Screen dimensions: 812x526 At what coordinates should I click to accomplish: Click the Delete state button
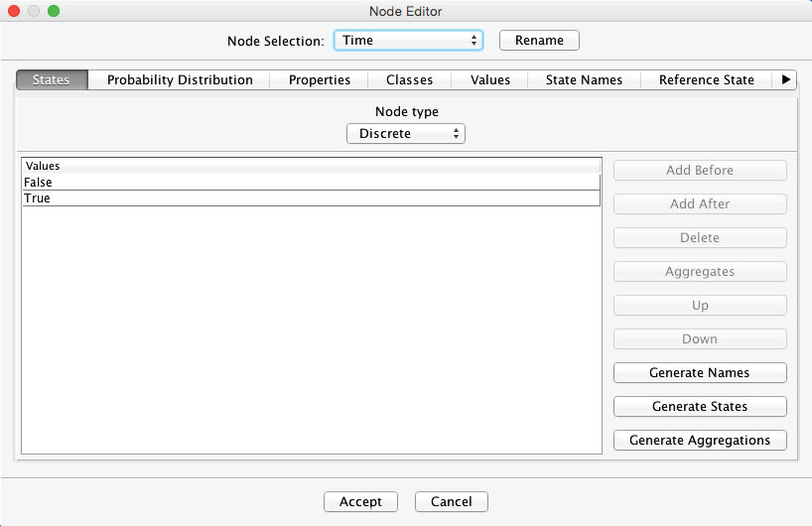tap(700, 237)
